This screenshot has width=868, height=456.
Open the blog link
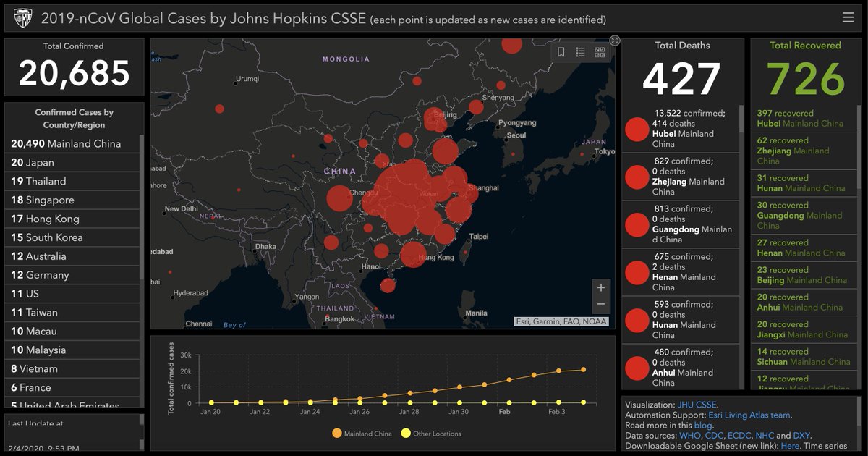click(x=703, y=426)
